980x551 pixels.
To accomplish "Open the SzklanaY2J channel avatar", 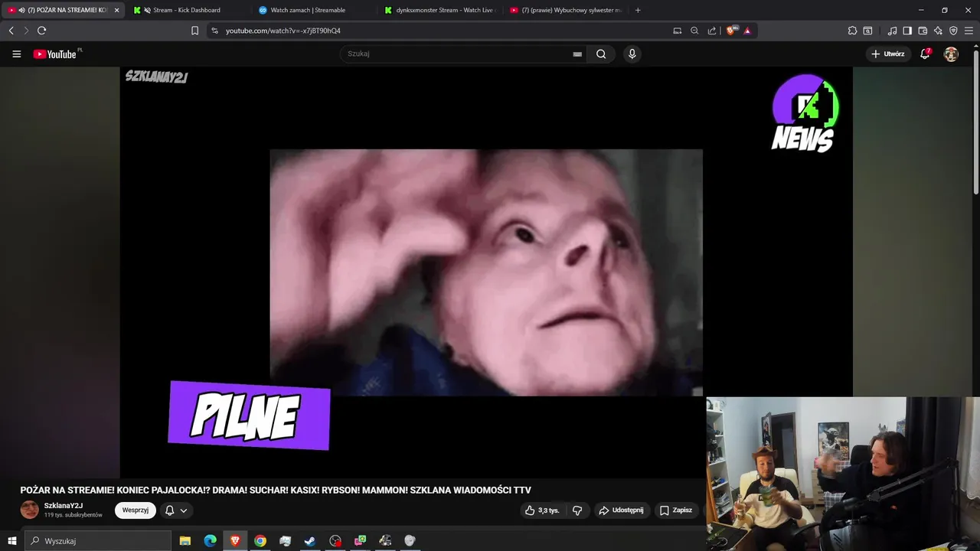I will (x=29, y=510).
